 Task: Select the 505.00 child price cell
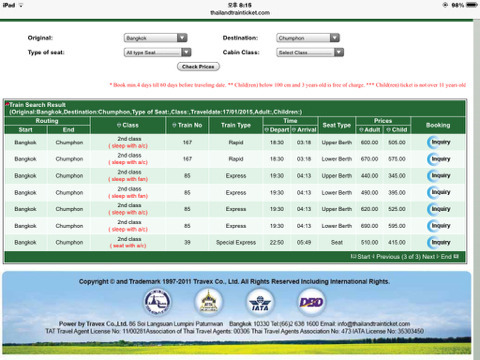click(x=397, y=142)
